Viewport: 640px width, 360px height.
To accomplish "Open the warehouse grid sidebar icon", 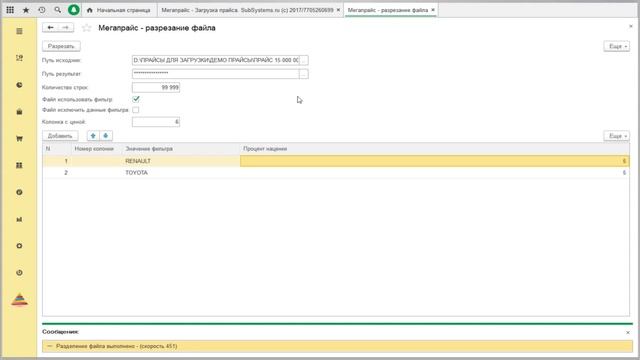I will point(19,165).
